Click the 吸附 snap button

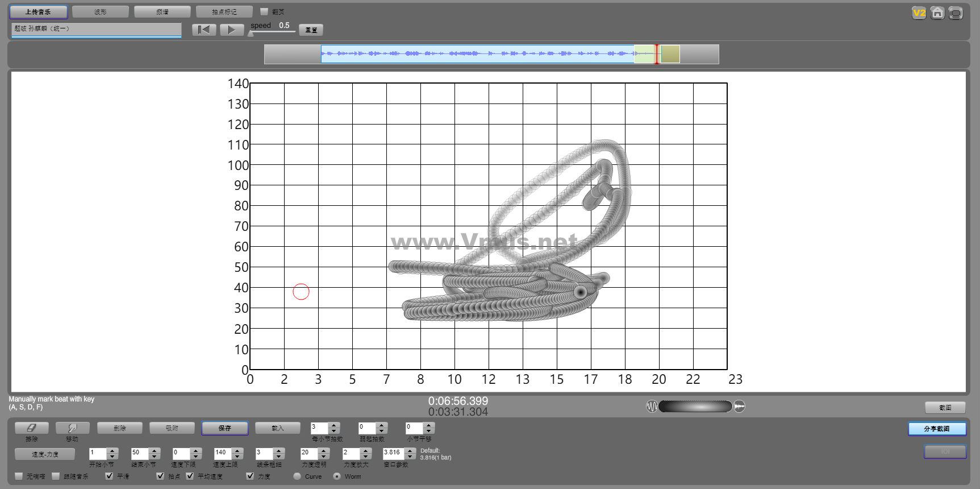point(172,428)
